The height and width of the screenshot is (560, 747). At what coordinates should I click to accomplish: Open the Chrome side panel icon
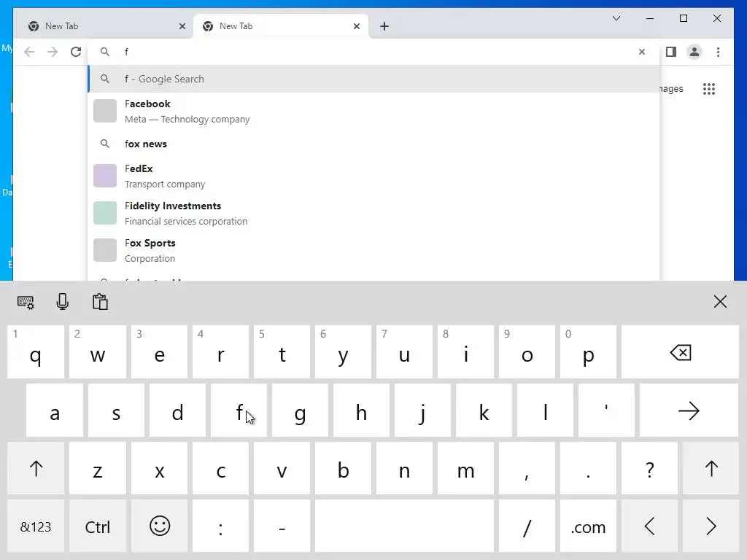(x=671, y=52)
